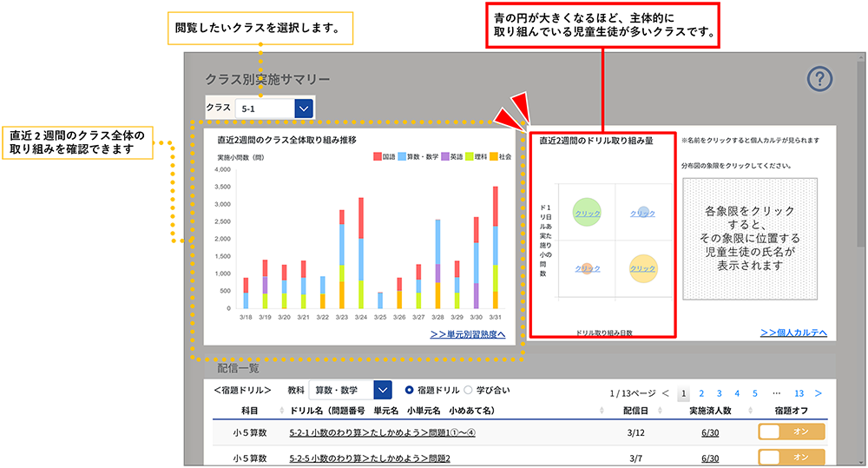Follow the >>個人カルテへ link
This screenshot has width=868, height=468.
point(793,333)
